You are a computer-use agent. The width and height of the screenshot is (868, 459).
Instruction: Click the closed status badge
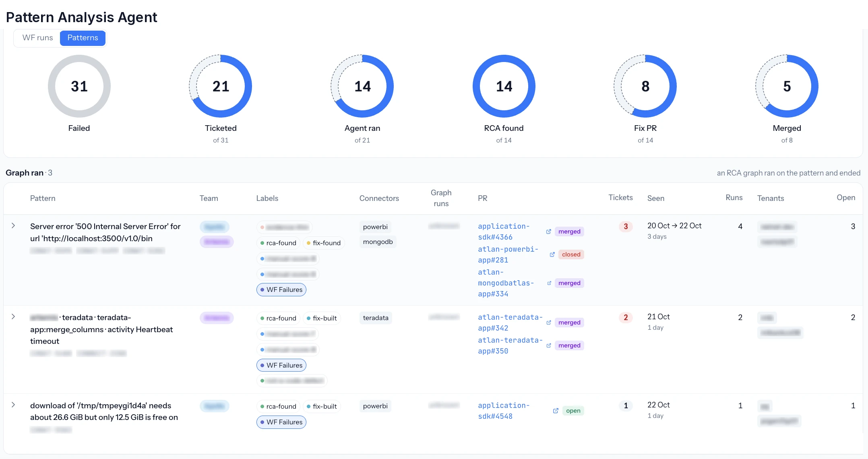pos(571,254)
